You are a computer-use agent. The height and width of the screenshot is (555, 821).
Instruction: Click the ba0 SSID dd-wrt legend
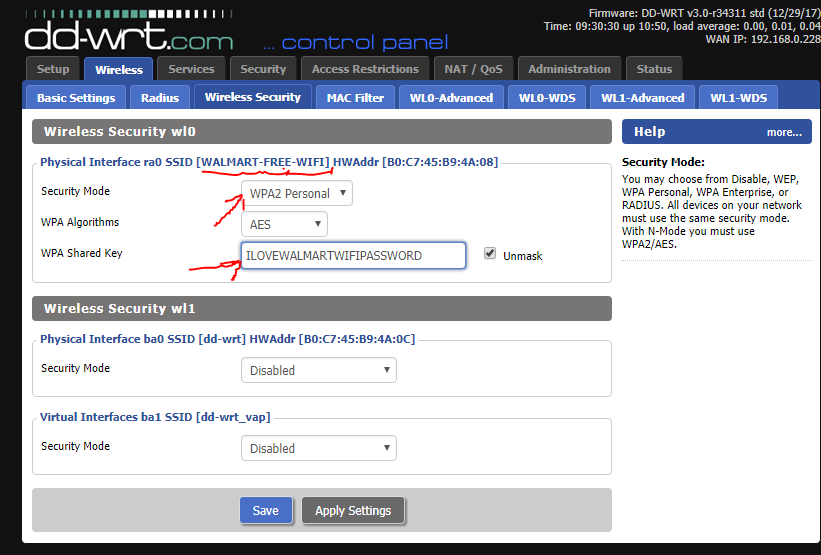[228, 339]
